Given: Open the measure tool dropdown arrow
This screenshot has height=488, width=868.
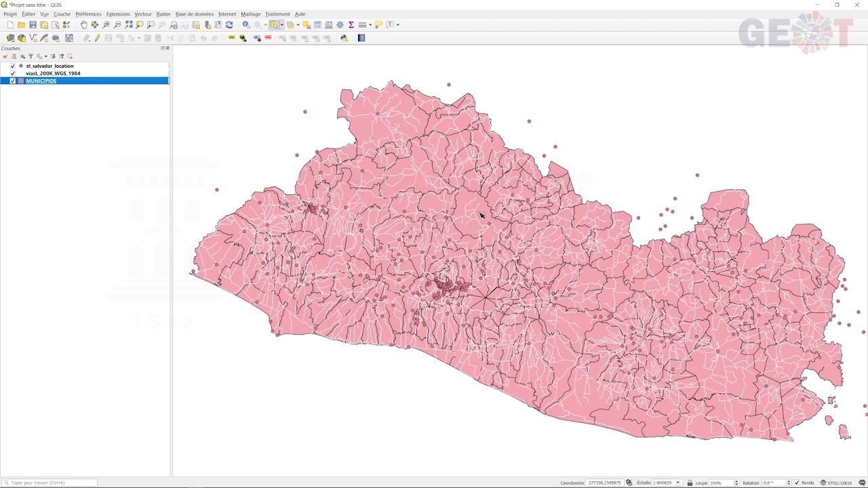Looking at the screenshot, I should (370, 24).
